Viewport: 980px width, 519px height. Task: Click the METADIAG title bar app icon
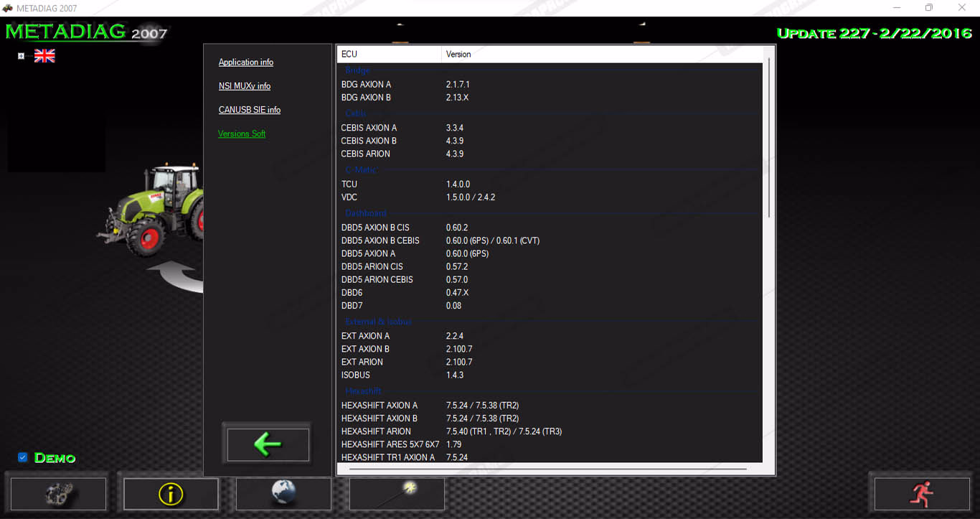tap(8, 8)
